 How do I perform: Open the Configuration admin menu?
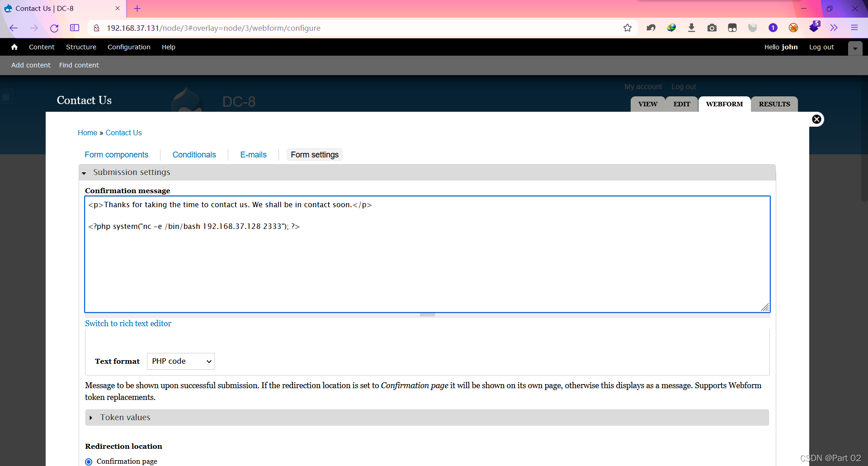[x=129, y=47]
